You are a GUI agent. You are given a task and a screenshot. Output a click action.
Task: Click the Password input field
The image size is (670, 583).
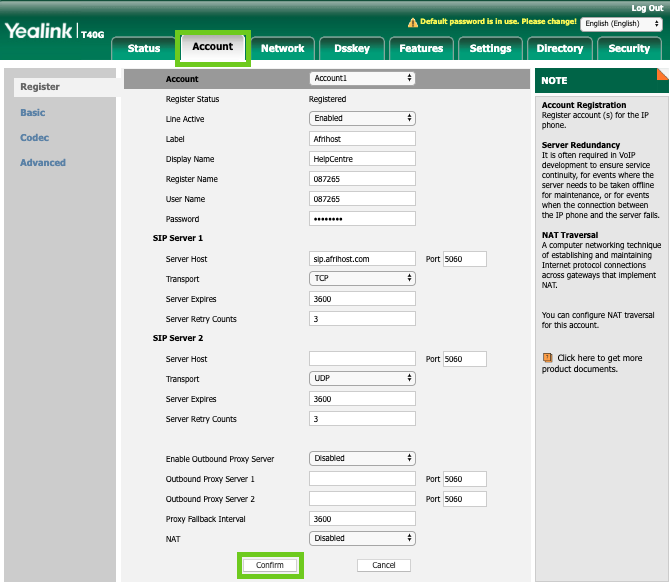pyautogui.click(x=362, y=219)
